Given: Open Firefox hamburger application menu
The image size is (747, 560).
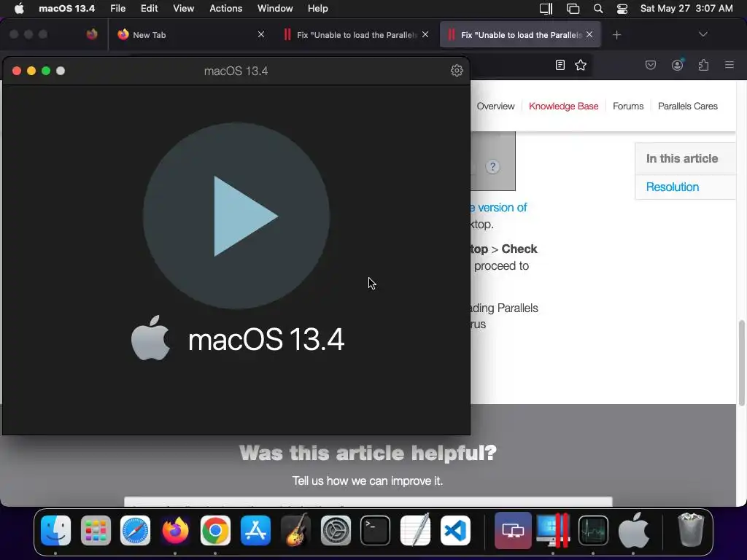Looking at the screenshot, I should (x=729, y=65).
